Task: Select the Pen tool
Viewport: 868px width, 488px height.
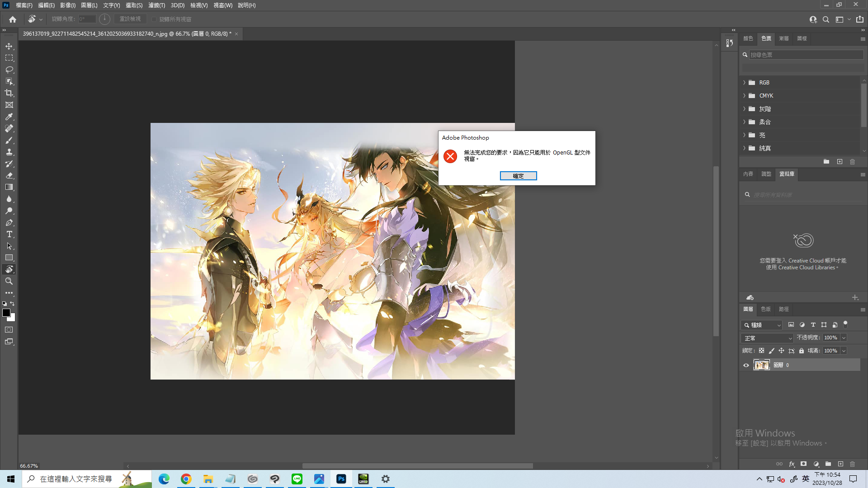Action: point(9,222)
